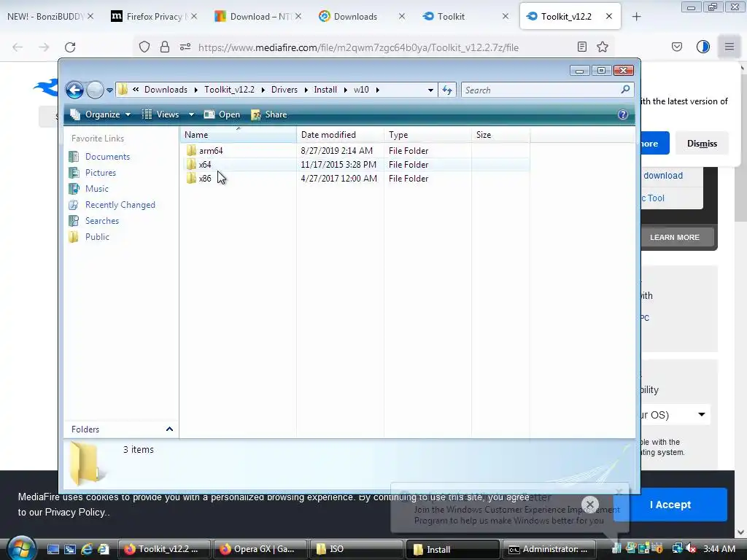Expand the arrow after w10 breadcrumb
This screenshot has width=747, height=560.
[x=377, y=90]
